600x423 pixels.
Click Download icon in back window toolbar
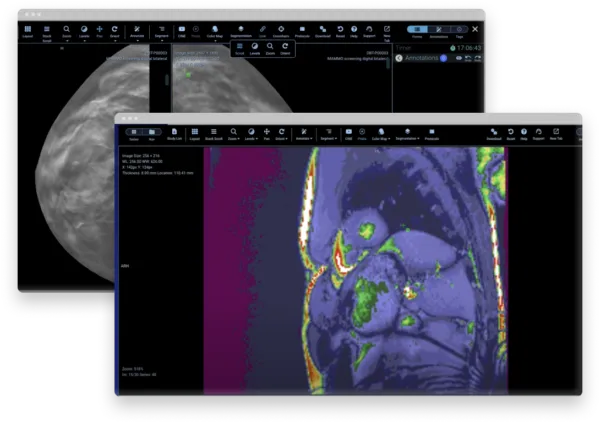323,31
